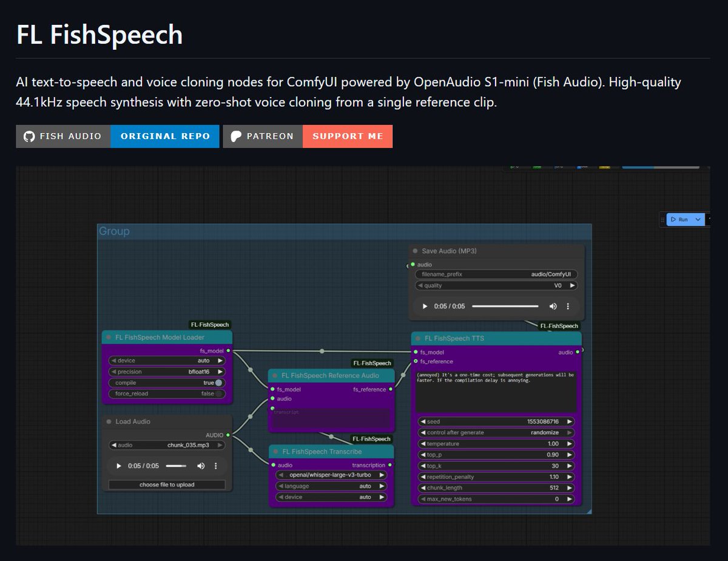Mute the Save Audio (MP3) player

pyautogui.click(x=553, y=307)
